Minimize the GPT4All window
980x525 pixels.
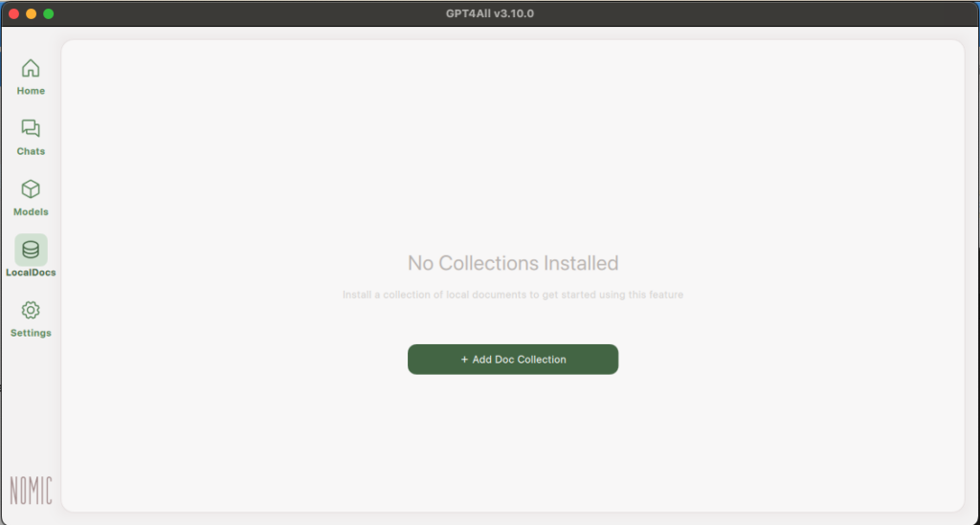[x=32, y=13]
